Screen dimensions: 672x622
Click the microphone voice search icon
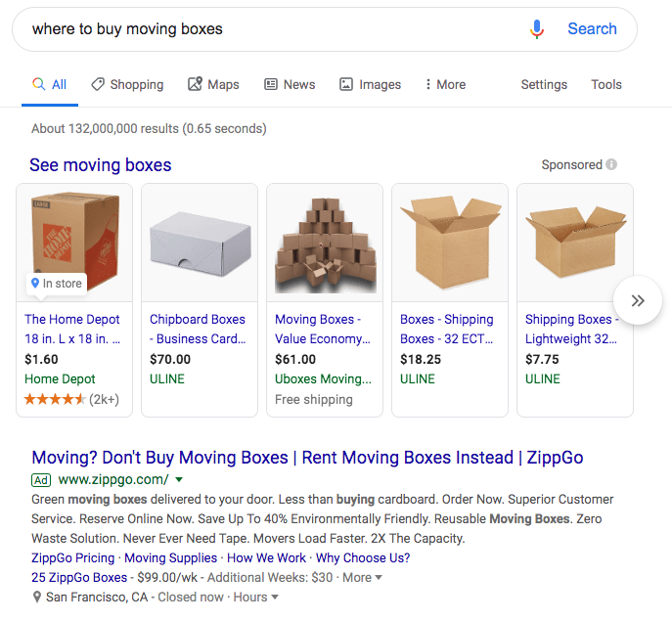coord(536,29)
